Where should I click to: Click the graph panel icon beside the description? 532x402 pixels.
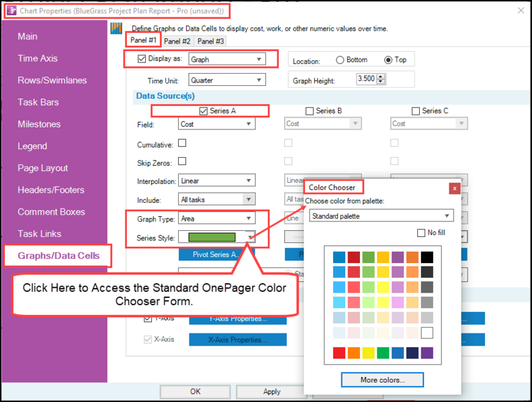click(x=116, y=28)
